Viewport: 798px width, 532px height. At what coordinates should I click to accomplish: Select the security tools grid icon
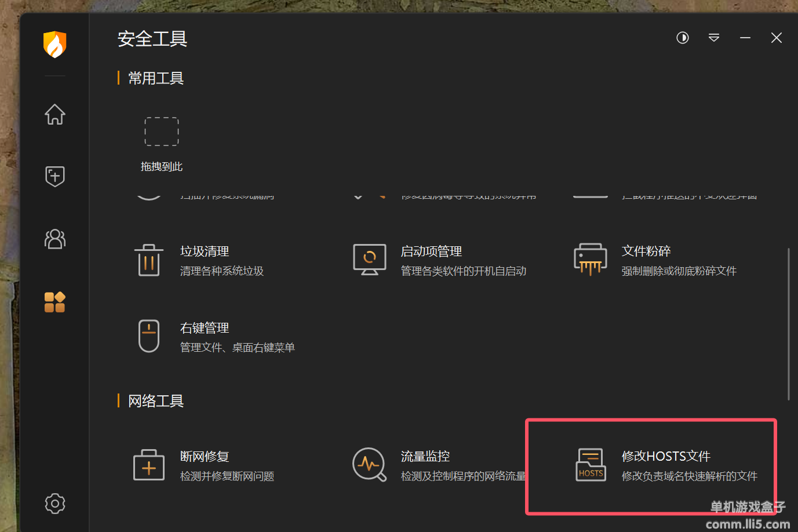(x=55, y=302)
